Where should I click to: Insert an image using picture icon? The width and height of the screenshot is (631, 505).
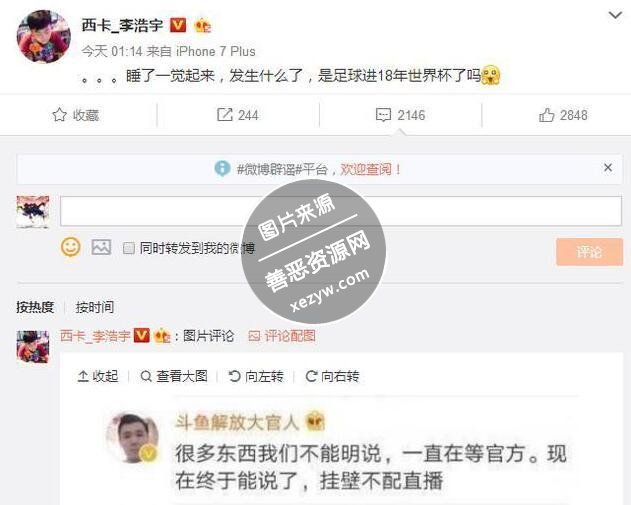pos(101,247)
